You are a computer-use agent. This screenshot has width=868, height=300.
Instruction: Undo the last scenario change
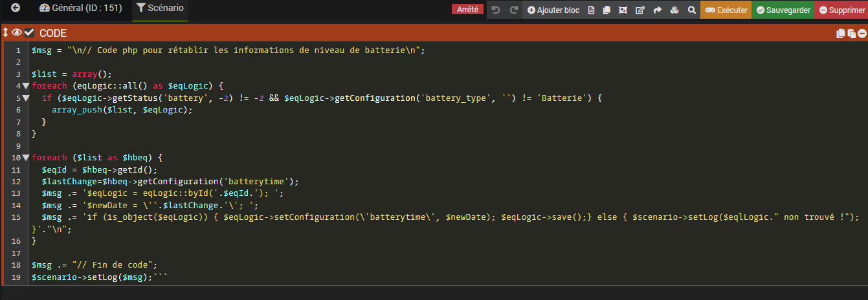click(496, 10)
